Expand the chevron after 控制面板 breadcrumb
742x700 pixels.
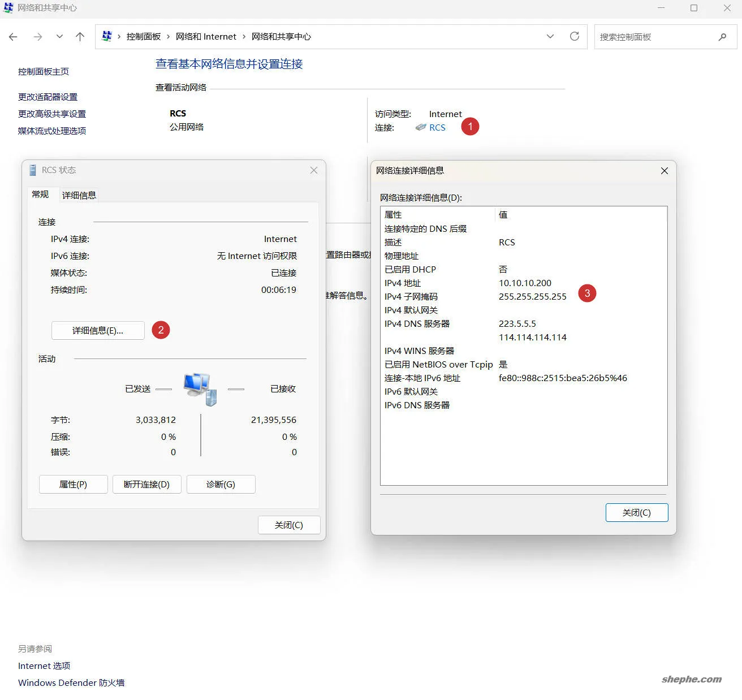168,37
